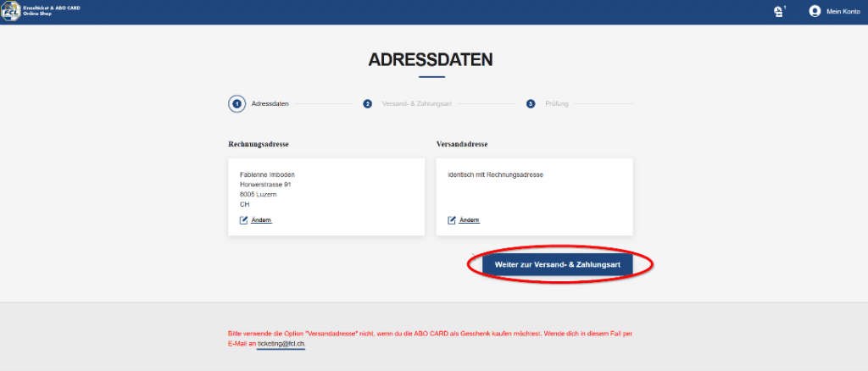868x371 pixels.
Task: Open the ticketing@fcl.ch email link
Action: coord(281,344)
